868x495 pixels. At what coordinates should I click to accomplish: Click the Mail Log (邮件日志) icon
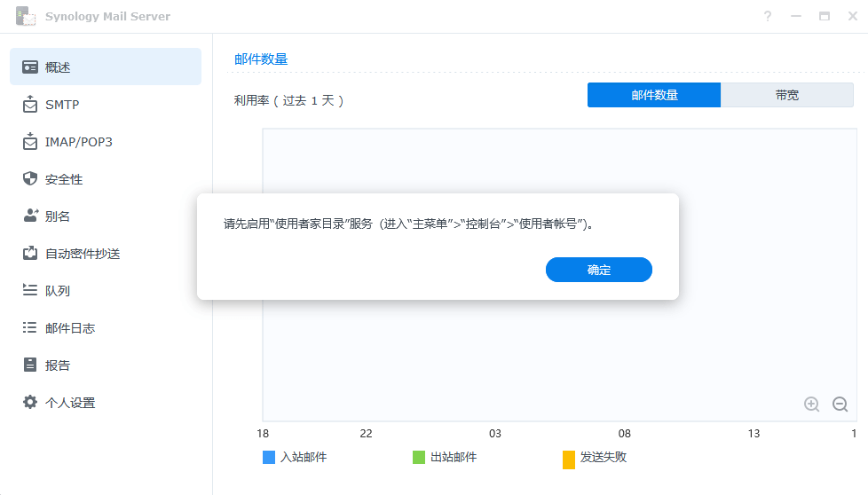[30, 328]
